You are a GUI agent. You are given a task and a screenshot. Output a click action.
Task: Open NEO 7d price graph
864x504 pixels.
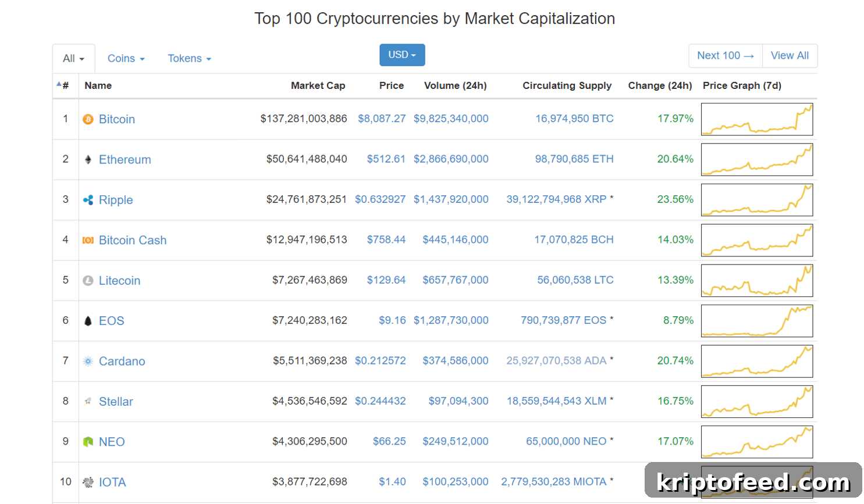tap(757, 442)
